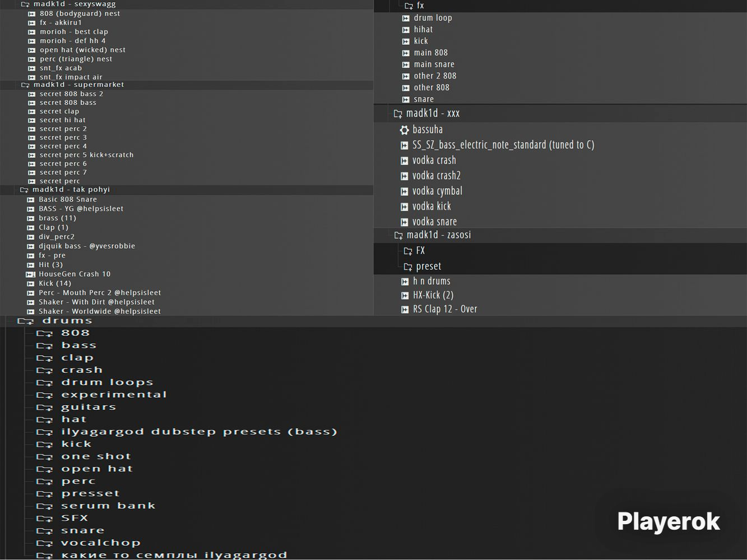
Task: Select the SS_SZ_bass_electric_note_standard sample
Action: pyautogui.click(x=503, y=145)
